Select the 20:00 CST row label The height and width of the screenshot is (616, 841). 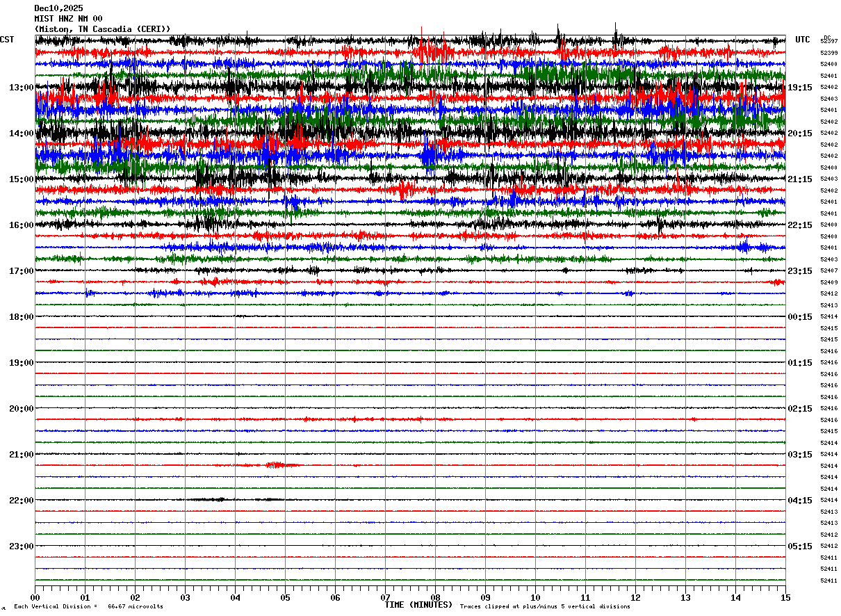click(x=22, y=409)
